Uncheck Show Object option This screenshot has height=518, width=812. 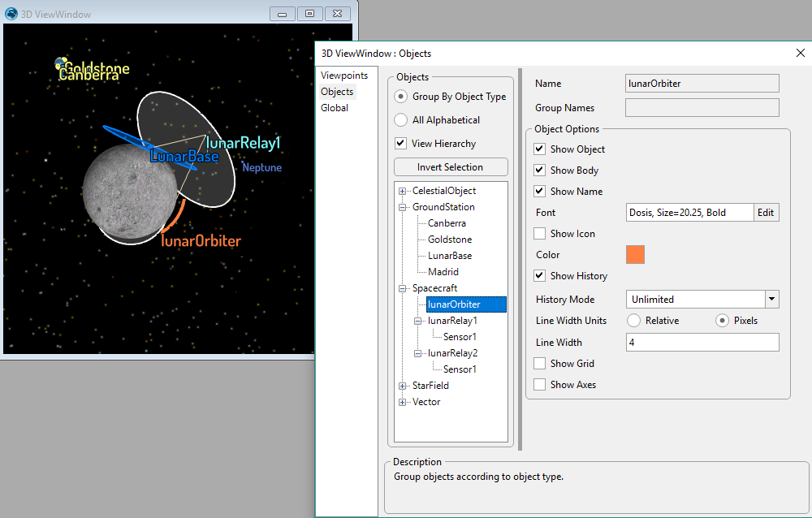coord(540,149)
